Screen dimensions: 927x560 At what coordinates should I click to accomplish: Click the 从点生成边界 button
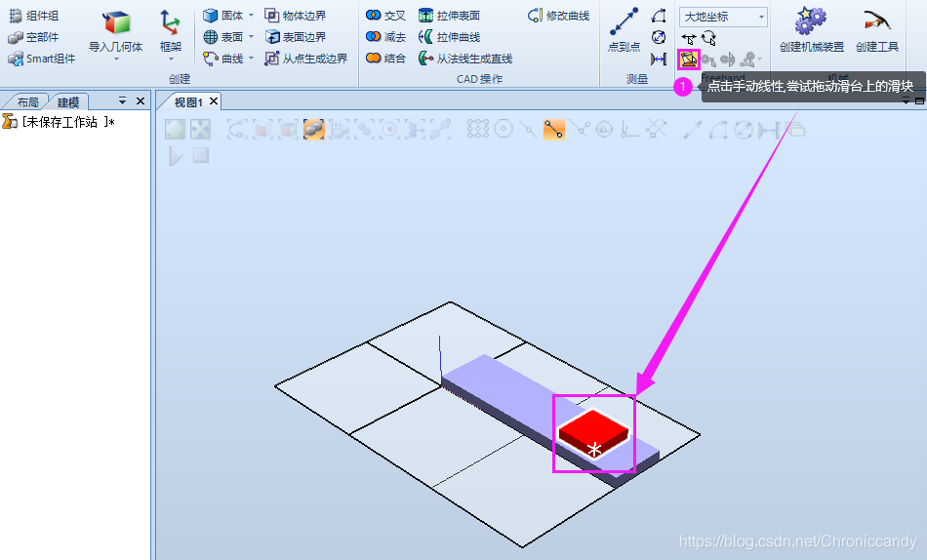(305, 59)
